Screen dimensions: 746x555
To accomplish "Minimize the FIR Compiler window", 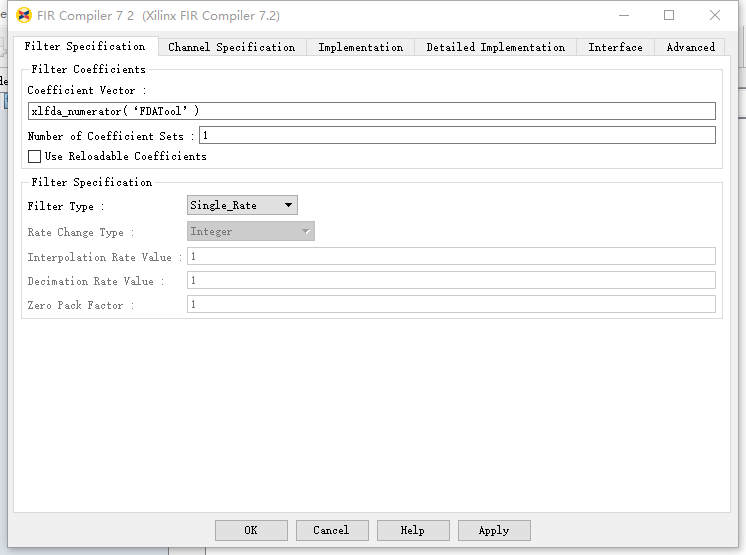I will tap(624, 16).
